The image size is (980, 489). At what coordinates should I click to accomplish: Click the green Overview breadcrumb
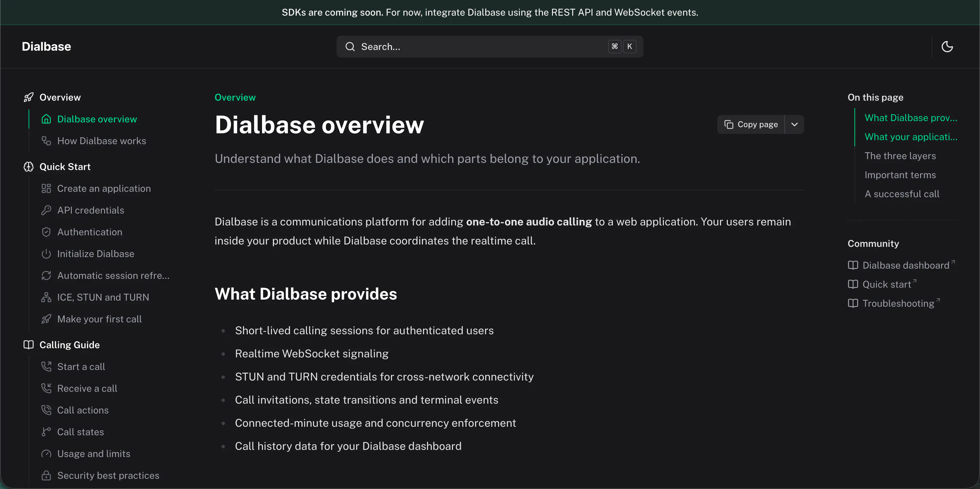coord(235,97)
